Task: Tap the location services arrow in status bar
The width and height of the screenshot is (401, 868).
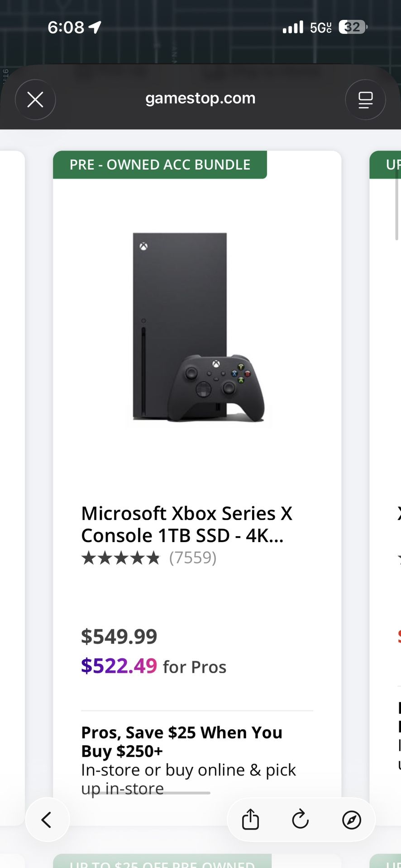Action: click(x=95, y=27)
